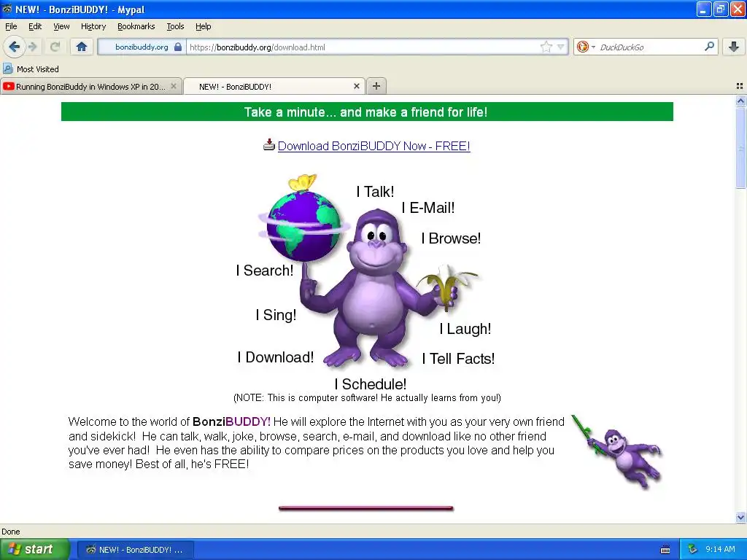Click the address bar URL field
Screen dimensions: 747x560
(363, 47)
